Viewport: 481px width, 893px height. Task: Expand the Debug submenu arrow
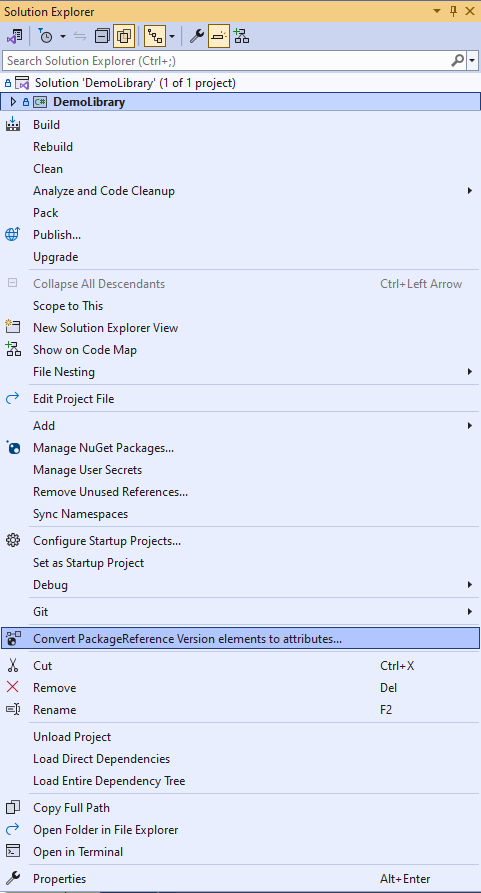click(470, 585)
